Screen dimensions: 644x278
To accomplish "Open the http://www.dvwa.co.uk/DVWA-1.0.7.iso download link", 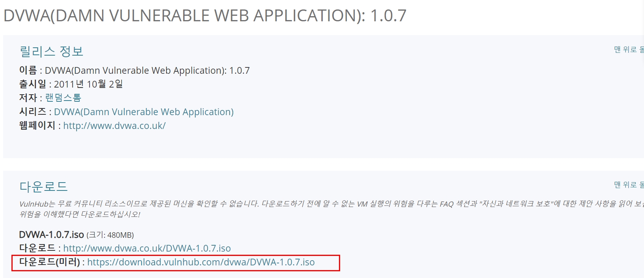I will point(147,248).
